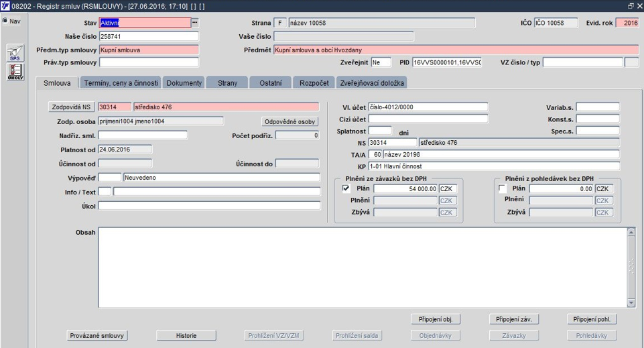Open the Rozpočet tab
The width and height of the screenshot is (644, 348).
coord(314,83)
